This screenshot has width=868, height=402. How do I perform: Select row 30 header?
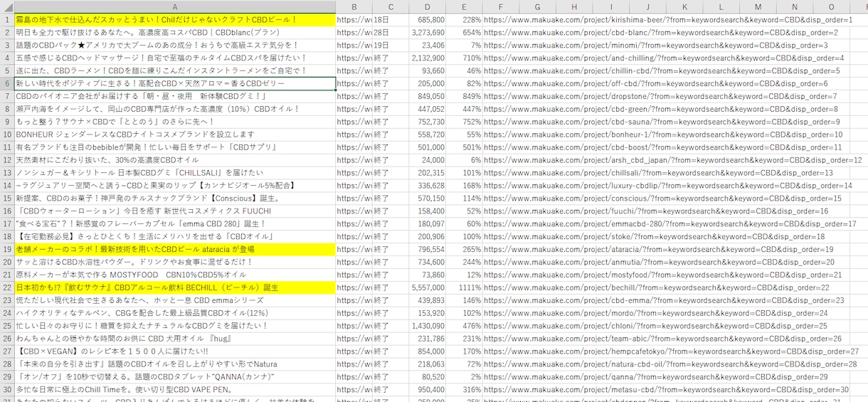(6, 390)
